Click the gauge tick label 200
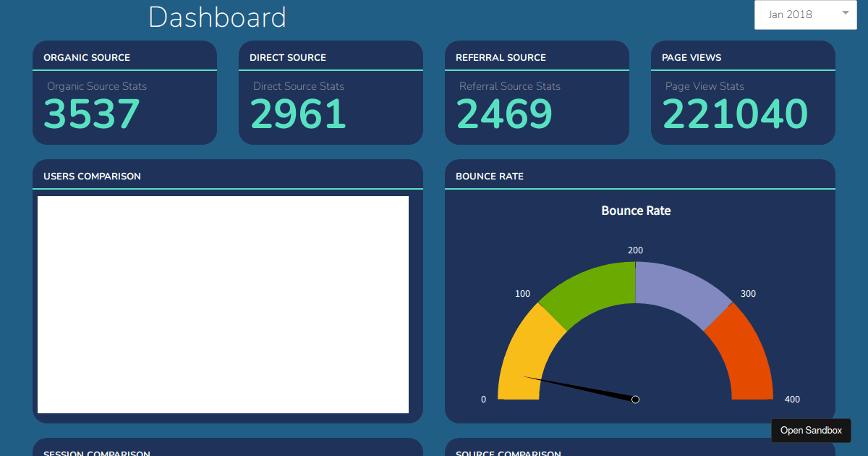The width and height of the screenshot is (868, 456). (x=635, y=250)
